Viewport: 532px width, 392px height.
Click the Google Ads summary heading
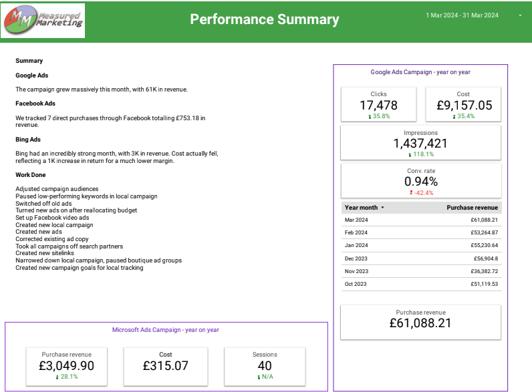pyautogui.click(x=32, y=75)
